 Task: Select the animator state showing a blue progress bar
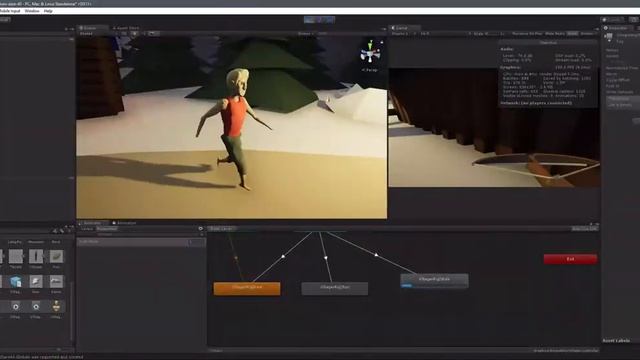[x=434, y=281]
